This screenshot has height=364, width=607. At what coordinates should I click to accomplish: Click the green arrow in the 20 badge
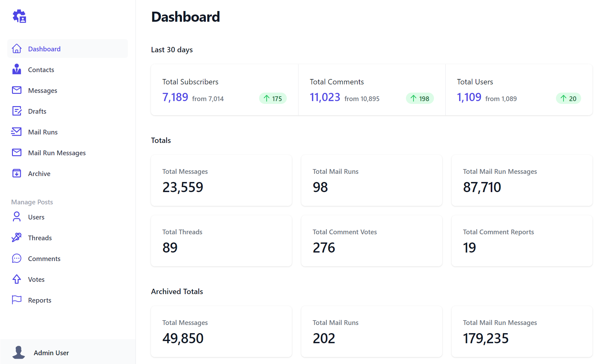click(x=564, y=99)
